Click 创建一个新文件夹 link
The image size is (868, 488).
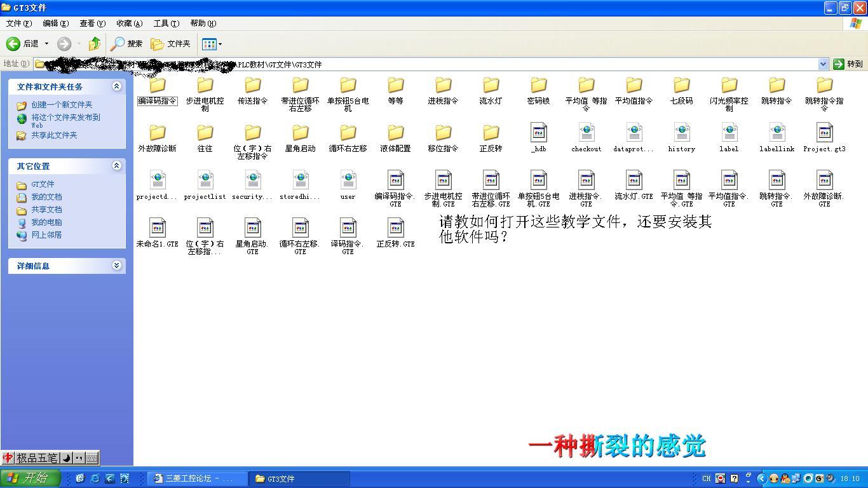point(62,105)
